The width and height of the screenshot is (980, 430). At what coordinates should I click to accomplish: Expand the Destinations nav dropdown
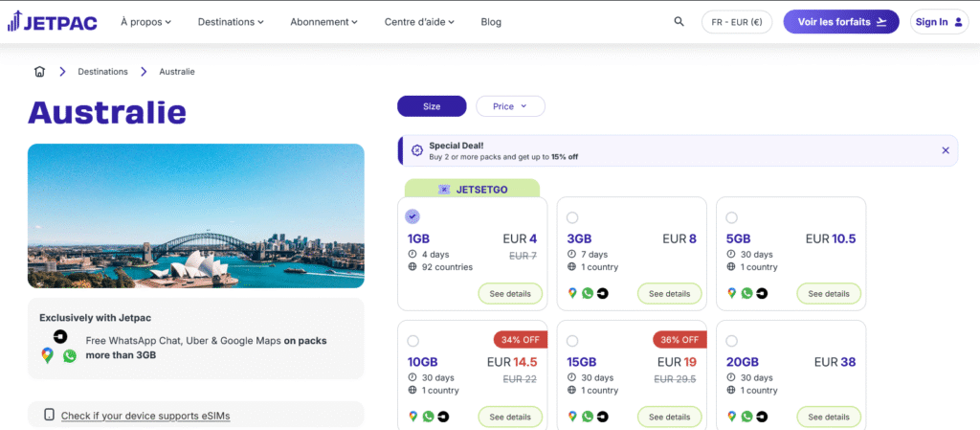(231, 22)
